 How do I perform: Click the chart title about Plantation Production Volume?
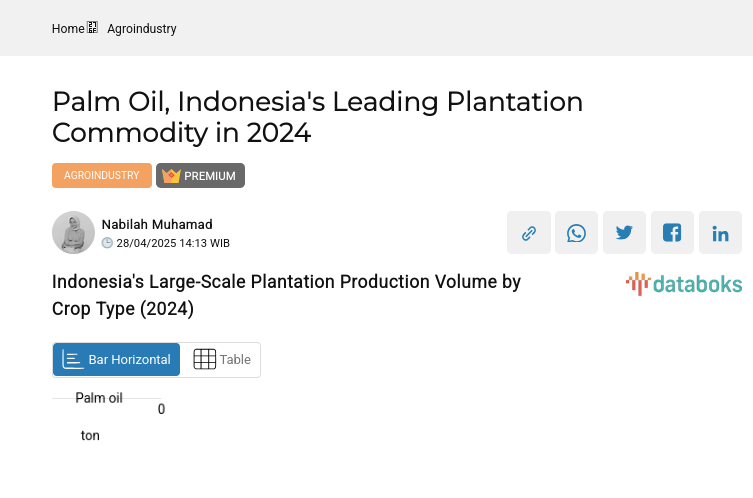click(286, 295)
